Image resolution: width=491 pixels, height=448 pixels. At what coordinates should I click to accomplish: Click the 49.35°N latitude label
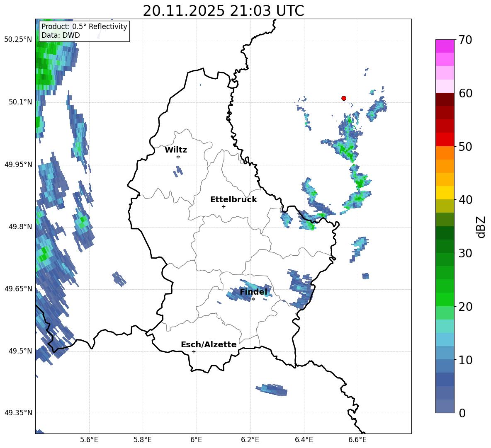[18, 413]
